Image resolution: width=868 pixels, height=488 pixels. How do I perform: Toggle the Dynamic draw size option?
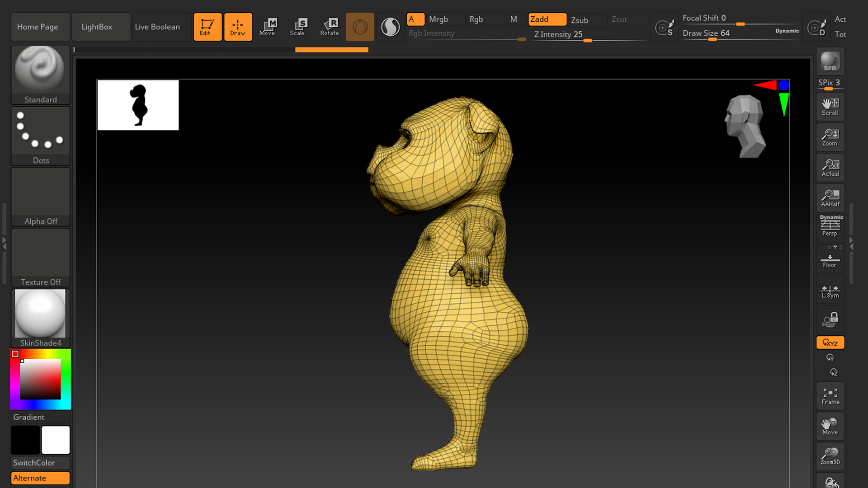coord(787,31)
